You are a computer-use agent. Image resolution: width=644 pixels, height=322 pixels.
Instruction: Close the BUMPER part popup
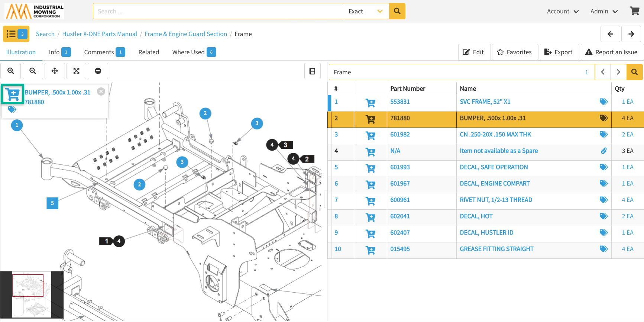pyautogui.click(x=101, y=91)
